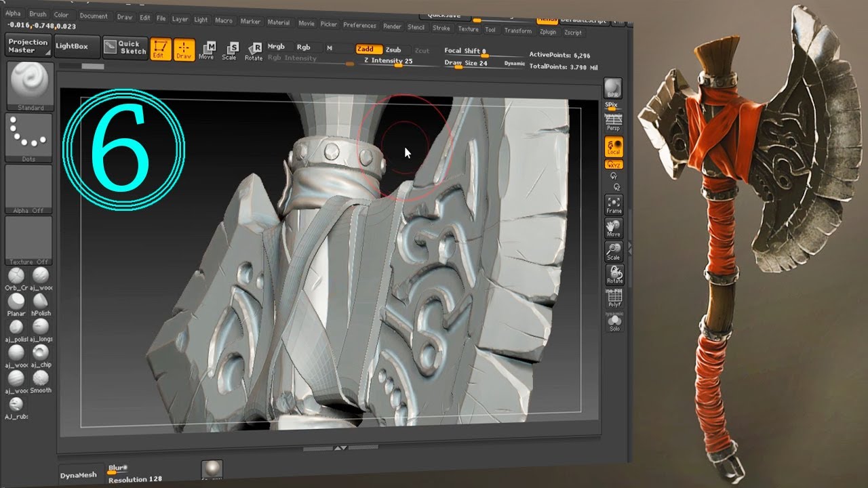Open the Color menu
Screen dimensions: 868x488
61,15
